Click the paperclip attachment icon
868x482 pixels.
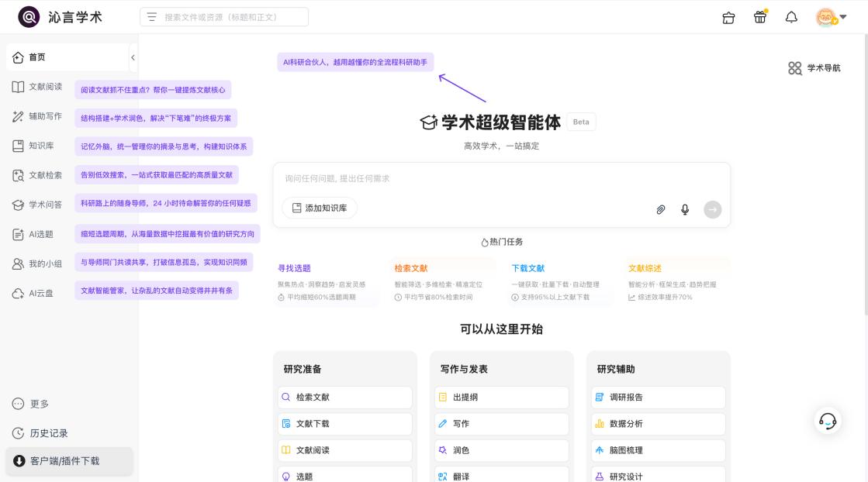pyautogui.click(x=661, y=209)
